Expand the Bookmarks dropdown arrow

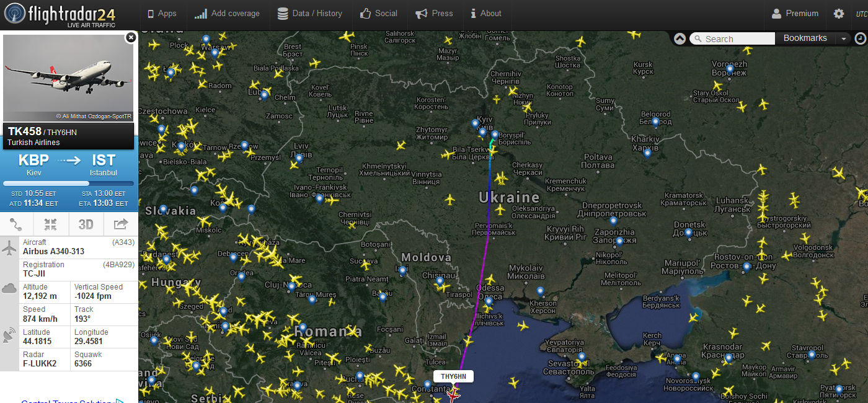[843, 38]
